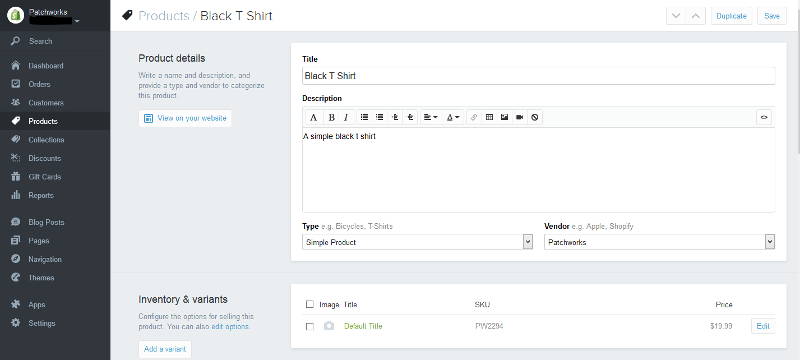Insert a link in the description
Image resolution: width=800 pixels, height=360 pixels.
tap(474, 117)
